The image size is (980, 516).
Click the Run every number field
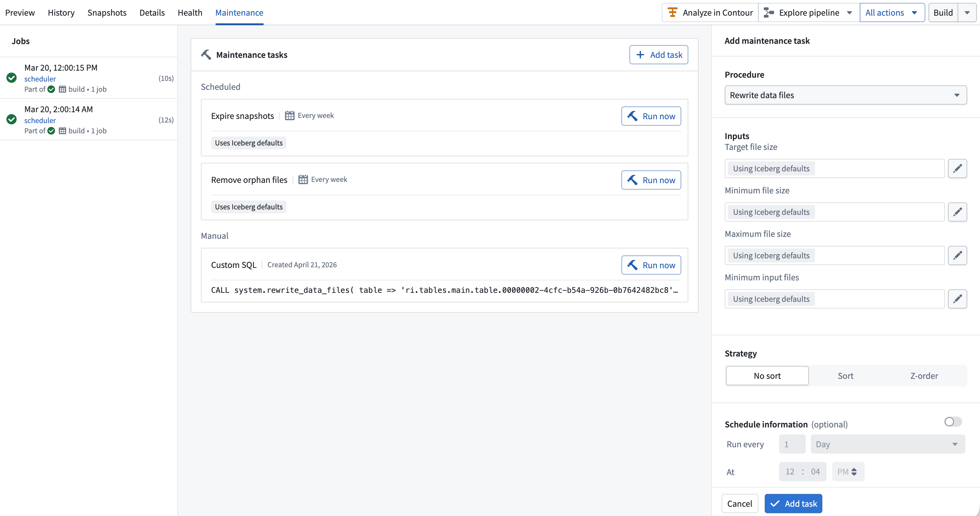tap(792, 444)
